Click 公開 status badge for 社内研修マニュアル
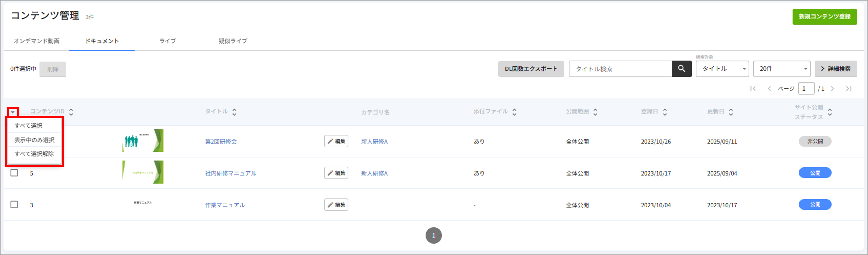The image size is (868, 255). [x=815, y=173]
